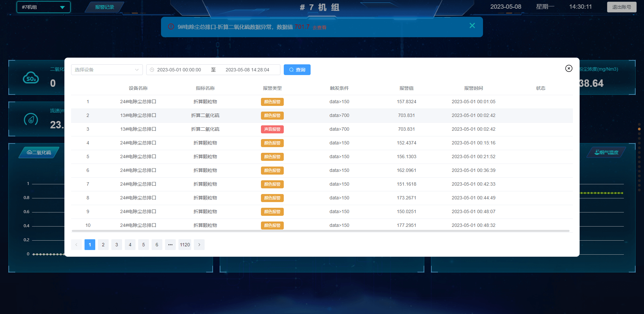Click the pagination ellipsis to skip pages
This screenshot has width=644, height=314.
point(170,245)
